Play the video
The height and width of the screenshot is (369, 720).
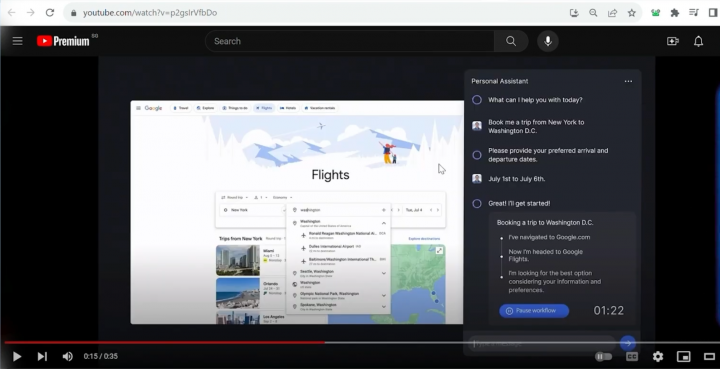[17, 356]
